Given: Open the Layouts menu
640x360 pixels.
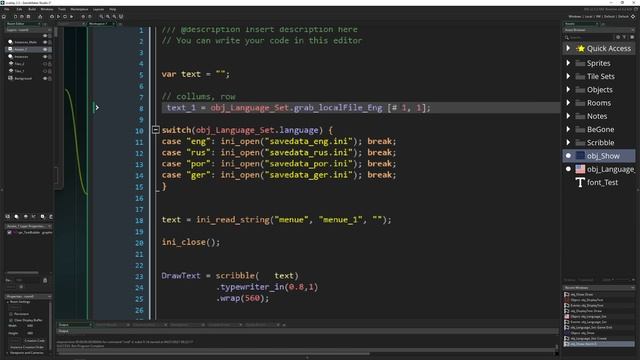Looking at the screenshot, I should 98,9.
